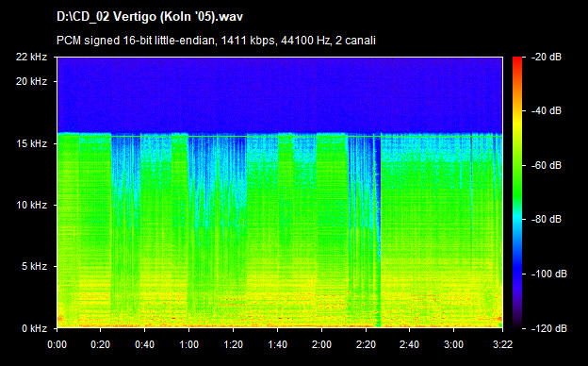
Task: Select the 0:40 time marker
Action: (x=145, y=344)
